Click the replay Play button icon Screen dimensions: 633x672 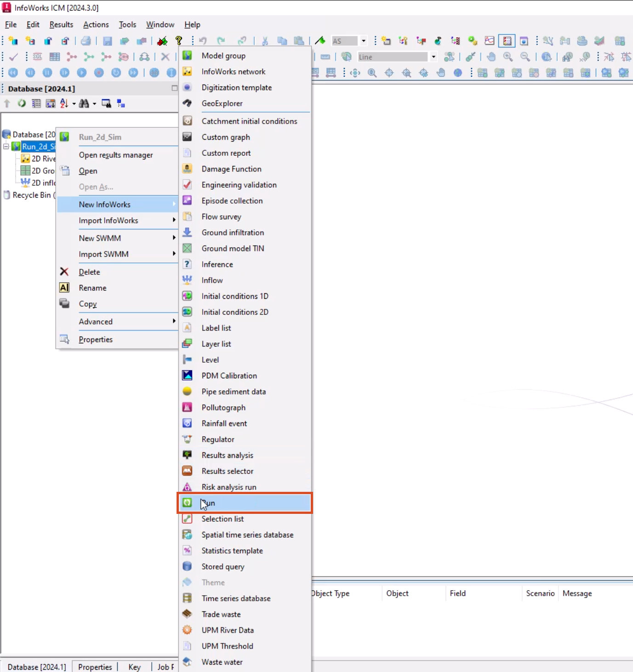[x=82, y=73]
